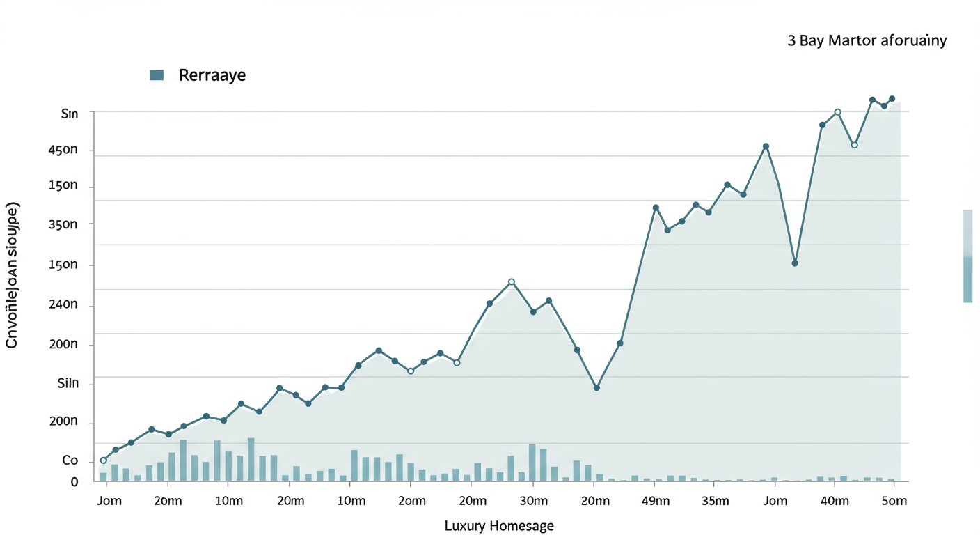The width and height of the screenshot is (980, 535).
Task: Click the Siln label on the y-axis
Action: (x=70, y=384)
